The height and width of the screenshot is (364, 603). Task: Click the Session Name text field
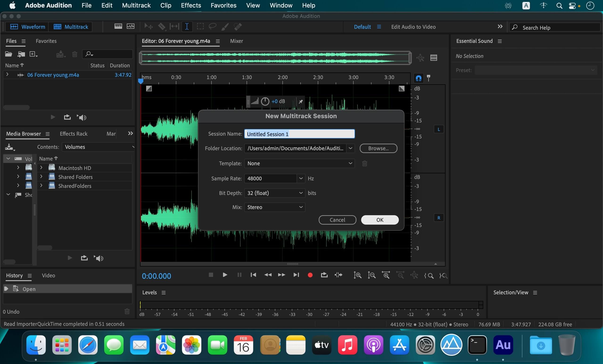point(299,134)
